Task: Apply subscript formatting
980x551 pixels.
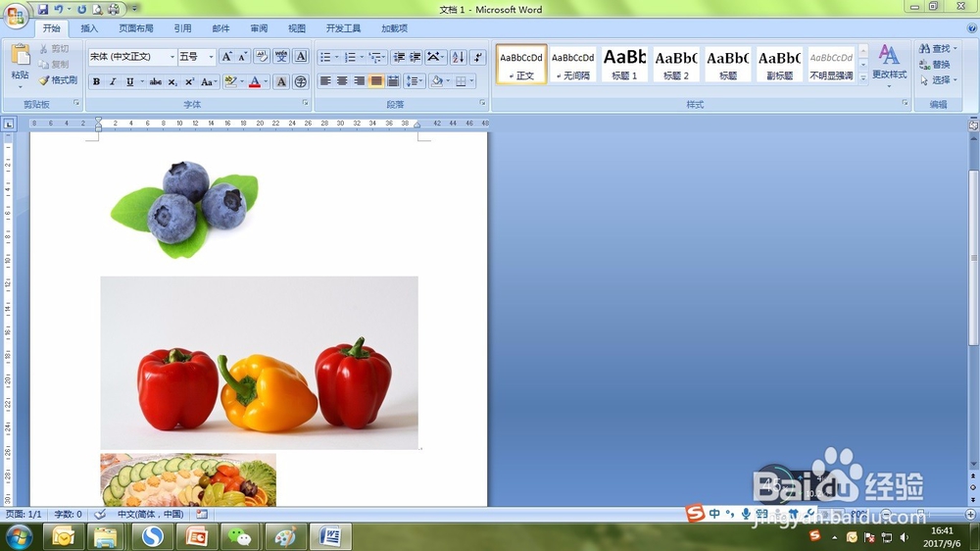Action: coord(172,82)
